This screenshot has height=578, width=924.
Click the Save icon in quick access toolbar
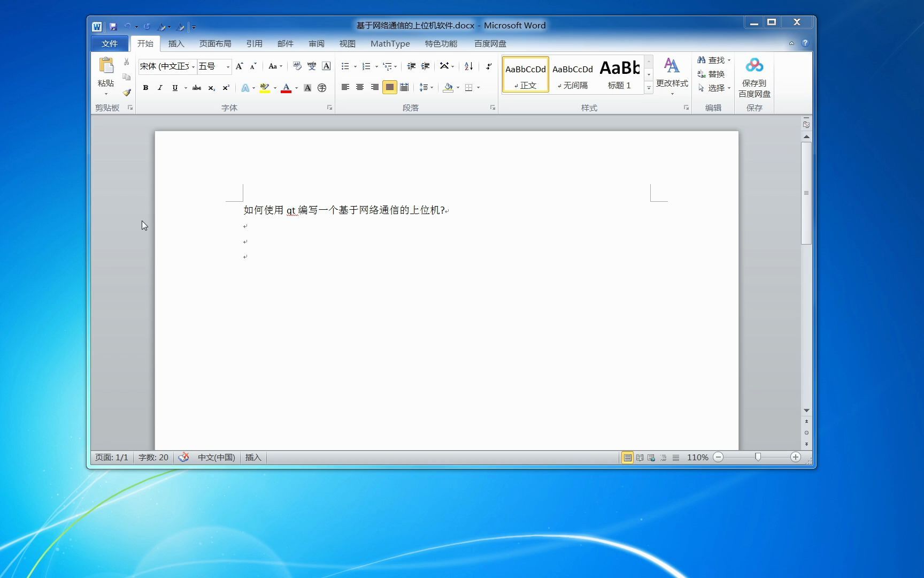(113, 26)
